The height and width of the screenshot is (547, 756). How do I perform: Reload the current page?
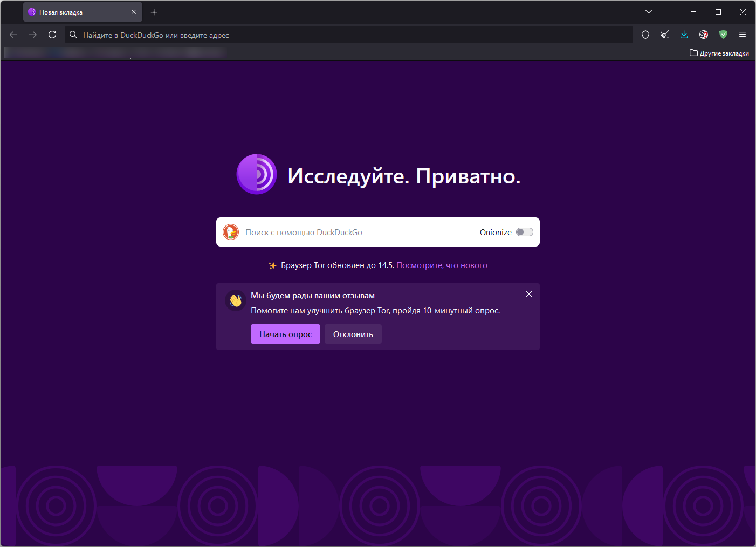(52, 35)
